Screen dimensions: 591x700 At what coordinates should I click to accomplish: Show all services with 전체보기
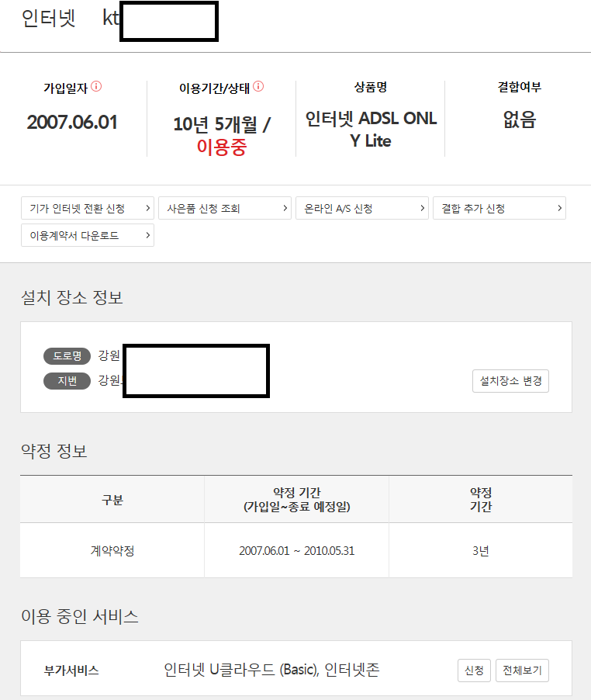click(522, 671)
